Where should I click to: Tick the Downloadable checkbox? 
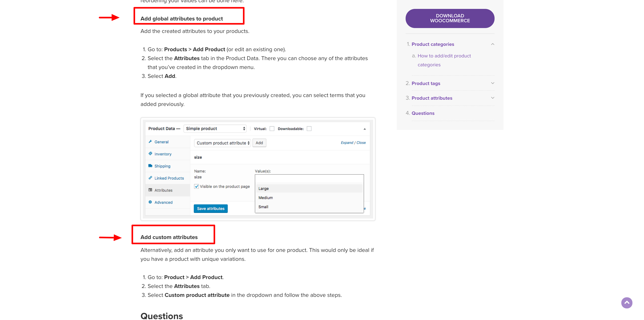309,129
